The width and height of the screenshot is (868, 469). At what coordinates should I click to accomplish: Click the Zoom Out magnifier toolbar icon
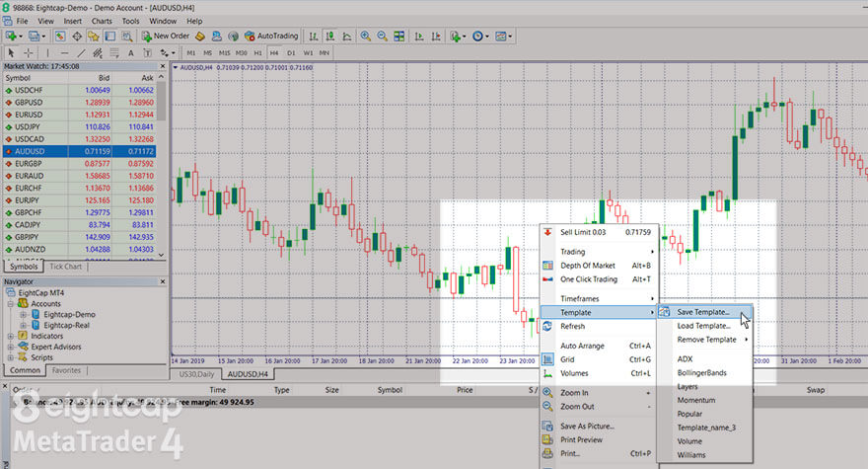382,36
